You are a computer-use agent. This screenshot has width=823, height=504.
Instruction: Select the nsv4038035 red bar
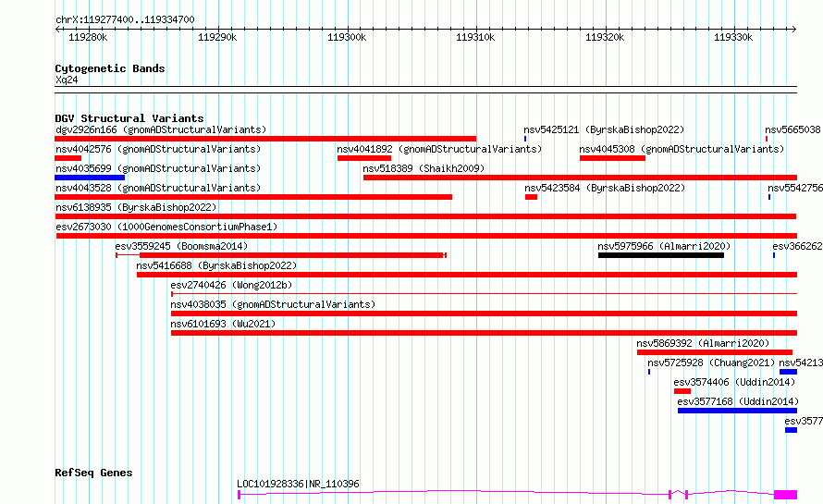point(484,313)
